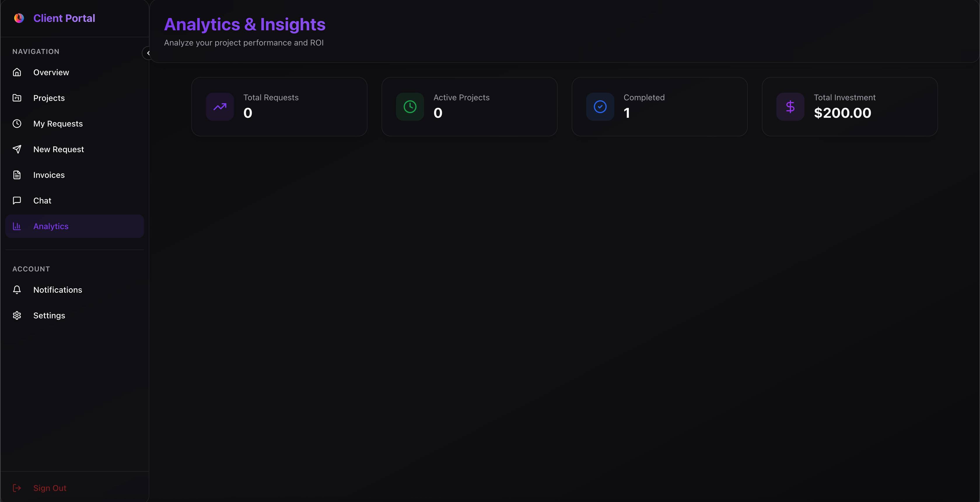Click the paper plane New Request icon

coord(17,149)
